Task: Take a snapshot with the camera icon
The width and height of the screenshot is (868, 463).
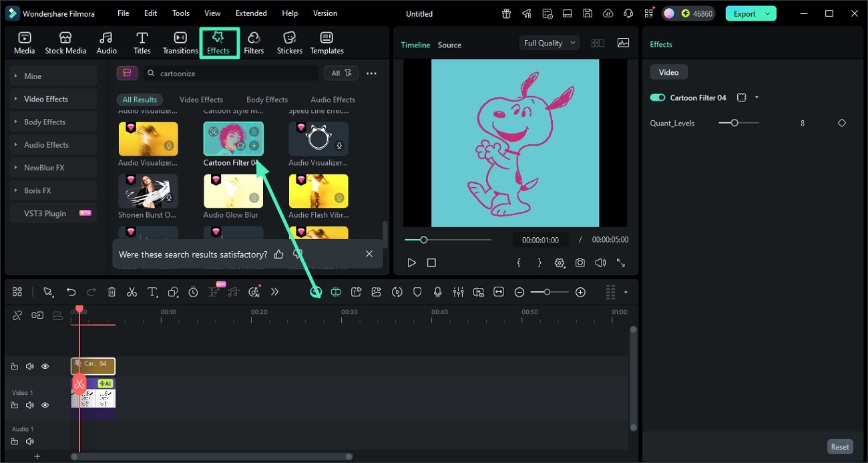Action: pos(580,263)
